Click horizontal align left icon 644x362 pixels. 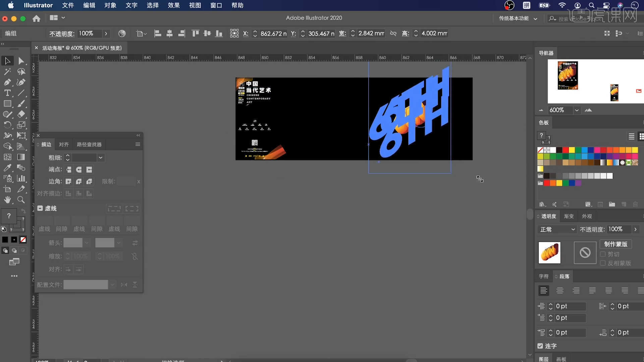158,33
